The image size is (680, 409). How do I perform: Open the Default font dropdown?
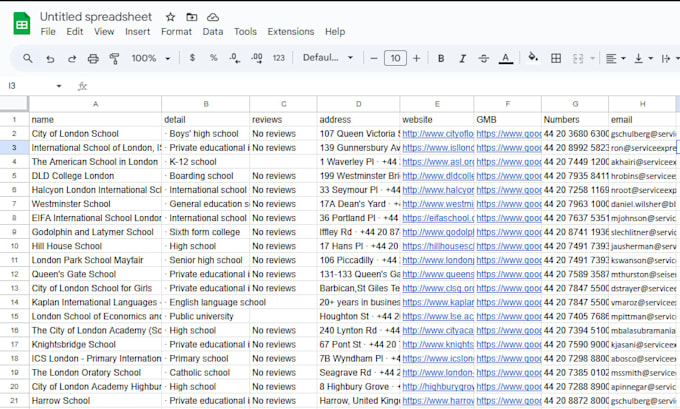tap(328, 58)
